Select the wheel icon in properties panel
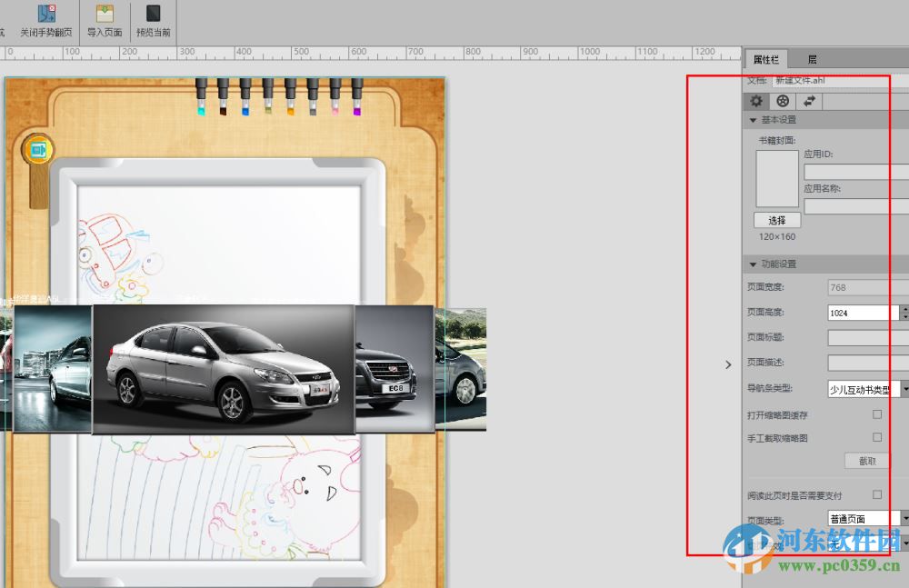The height and width of the screenshot is (588, 909). (x=782, y=101)
